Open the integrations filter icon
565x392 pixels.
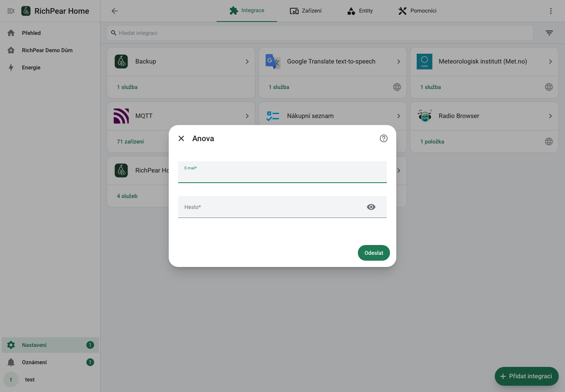(x=549, y=33)
